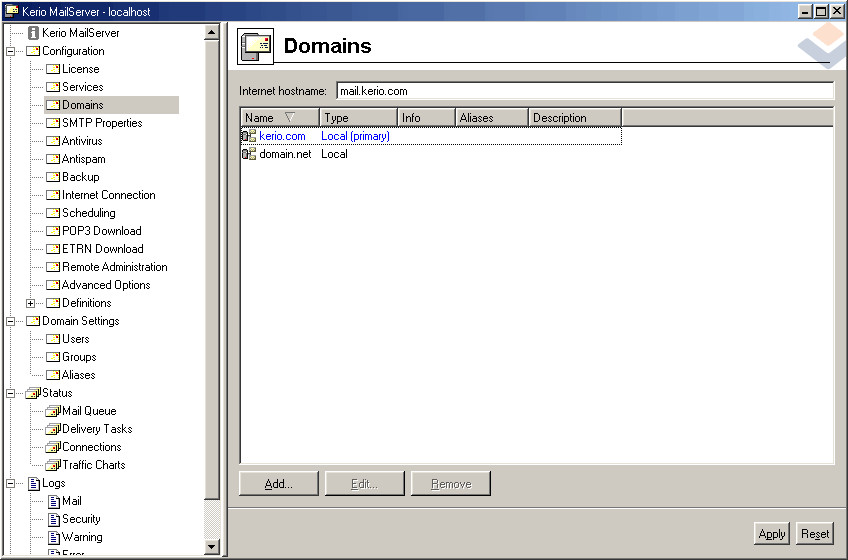Screen dimensions: 848x560
Task: Click the Backup envelope icon
Action: [x=53, y=177]
